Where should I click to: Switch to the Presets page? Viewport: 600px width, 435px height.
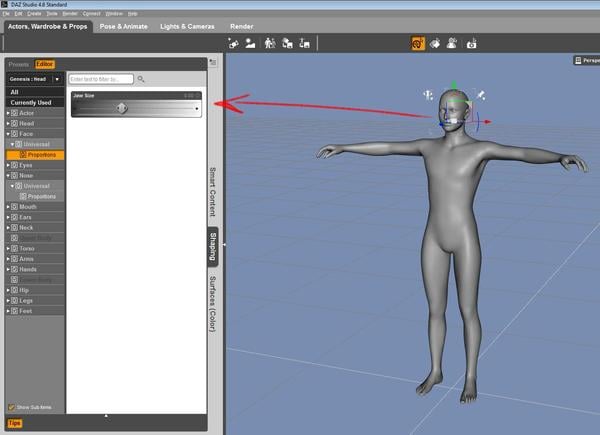[x=18, y=64]
